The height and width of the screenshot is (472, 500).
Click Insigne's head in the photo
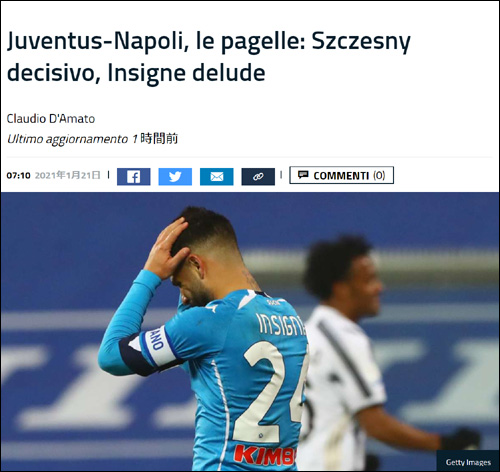pyautogui.click(x=203, y=253)
